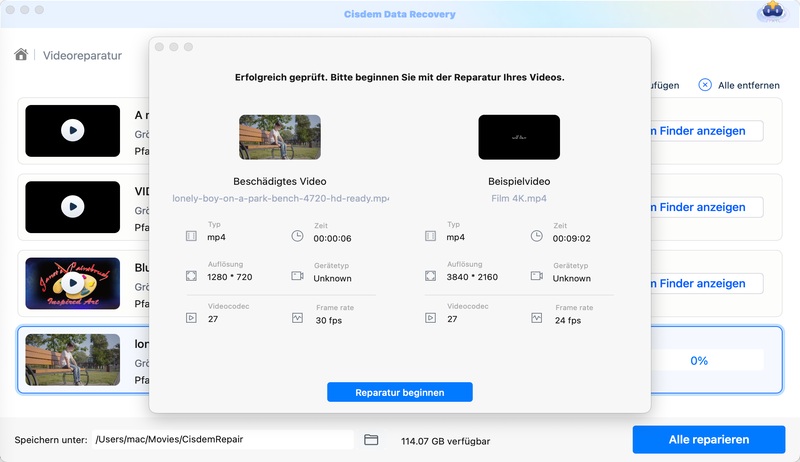Click the Cisdem mascot icon in title bar
Screen dimensions: 800x462
(772, 12)
